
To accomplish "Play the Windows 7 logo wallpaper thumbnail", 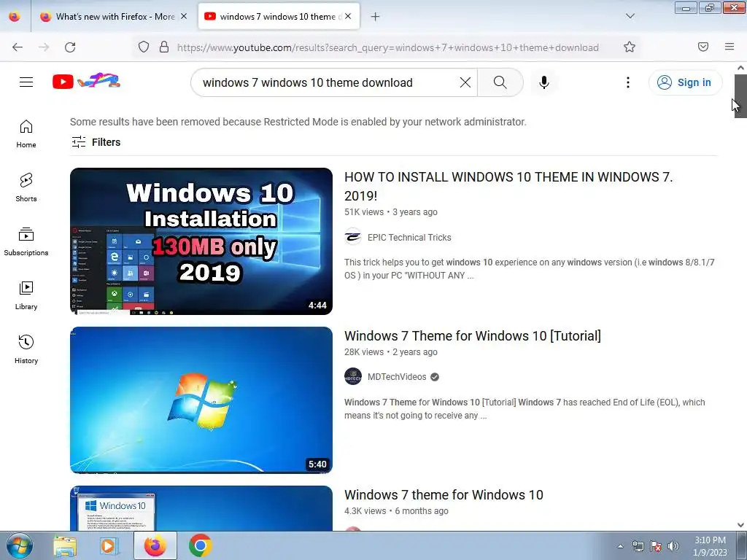I will 201,400.
